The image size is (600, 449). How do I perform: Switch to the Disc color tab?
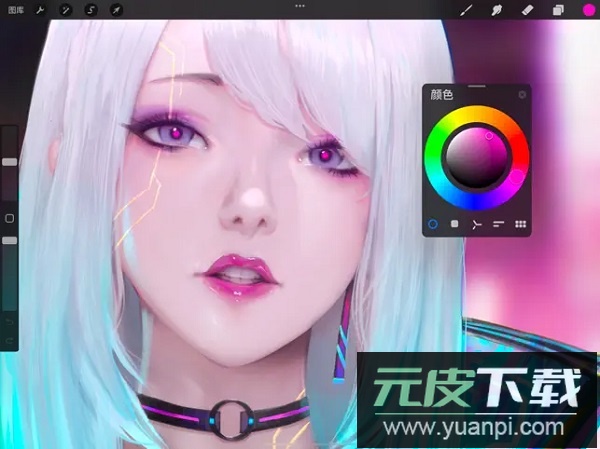pos(433,224)
